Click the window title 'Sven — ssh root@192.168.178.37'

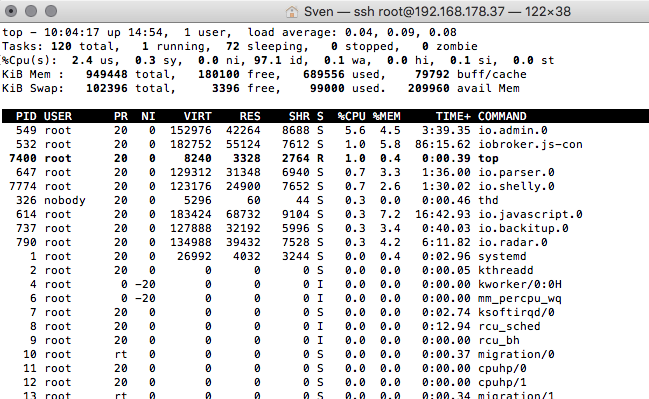404,12
